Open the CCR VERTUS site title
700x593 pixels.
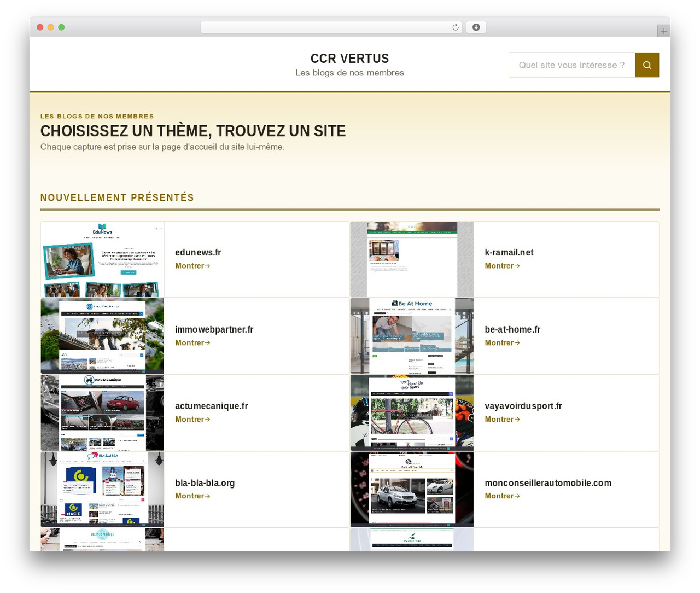click(350, 59)
